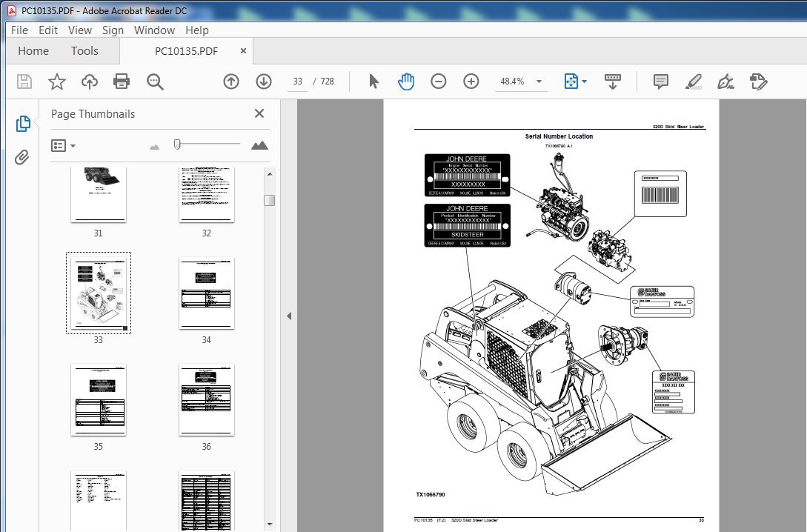
Task: Click the thumbnail panel scrollbar thumb
Action: (269, 199)
